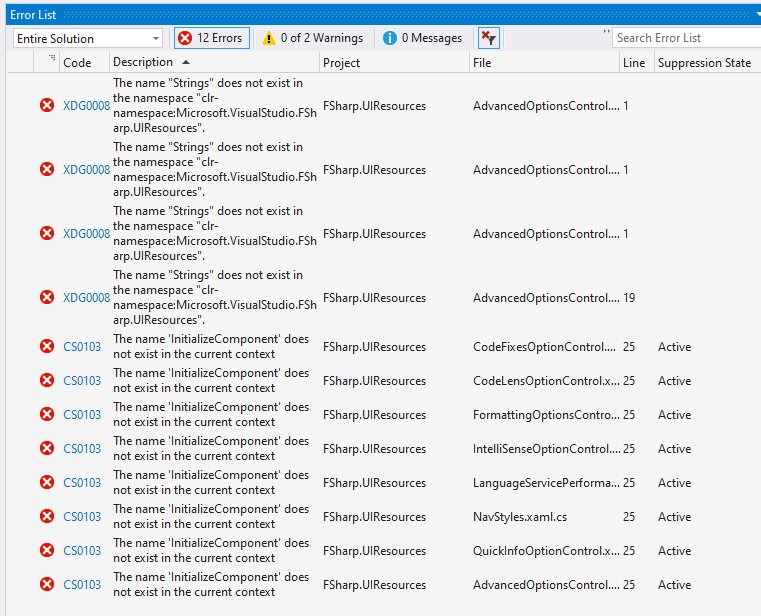Click error icon of IntelliSenseOptionControl row

pyautogui.click(x=47, y=448)
